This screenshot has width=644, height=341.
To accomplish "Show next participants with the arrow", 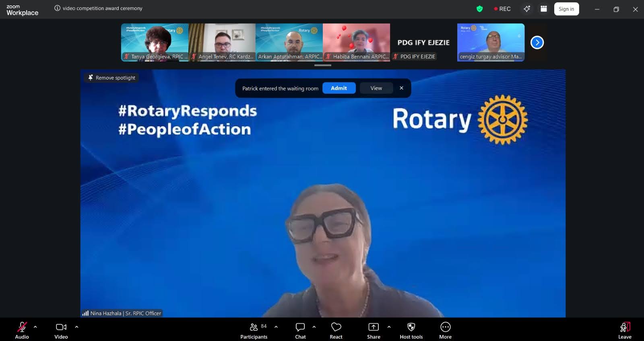I will [x=537, y=42].
